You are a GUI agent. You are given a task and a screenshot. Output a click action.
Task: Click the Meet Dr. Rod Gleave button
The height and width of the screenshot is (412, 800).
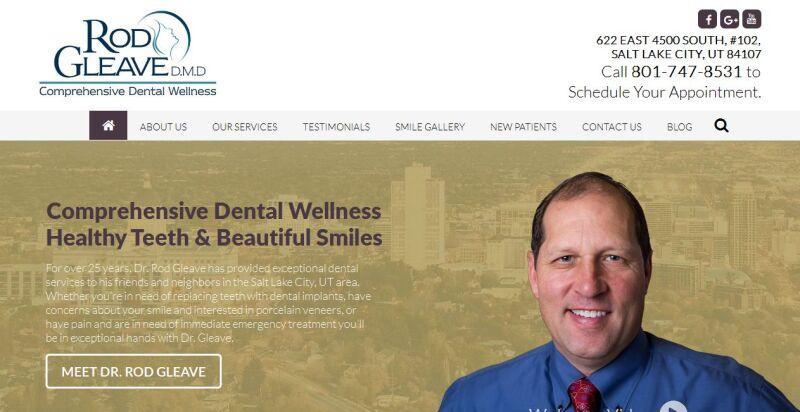134,371
